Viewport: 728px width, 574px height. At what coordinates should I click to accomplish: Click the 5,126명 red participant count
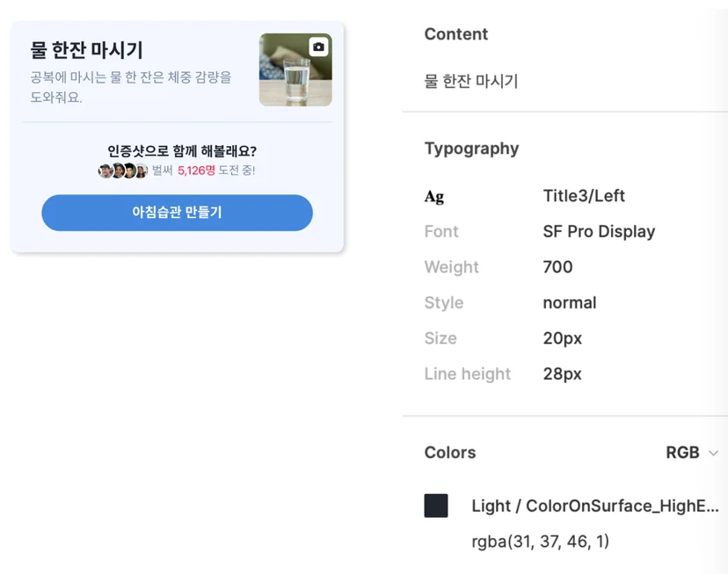click(196, 171)
